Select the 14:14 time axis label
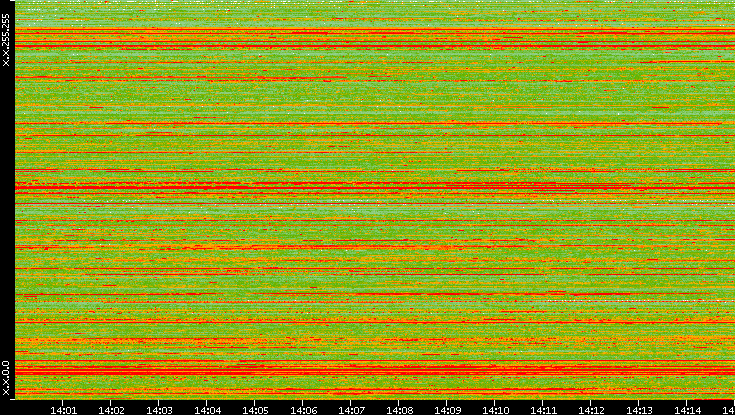This screenshot has width=735, height=415. pos(687,410)
